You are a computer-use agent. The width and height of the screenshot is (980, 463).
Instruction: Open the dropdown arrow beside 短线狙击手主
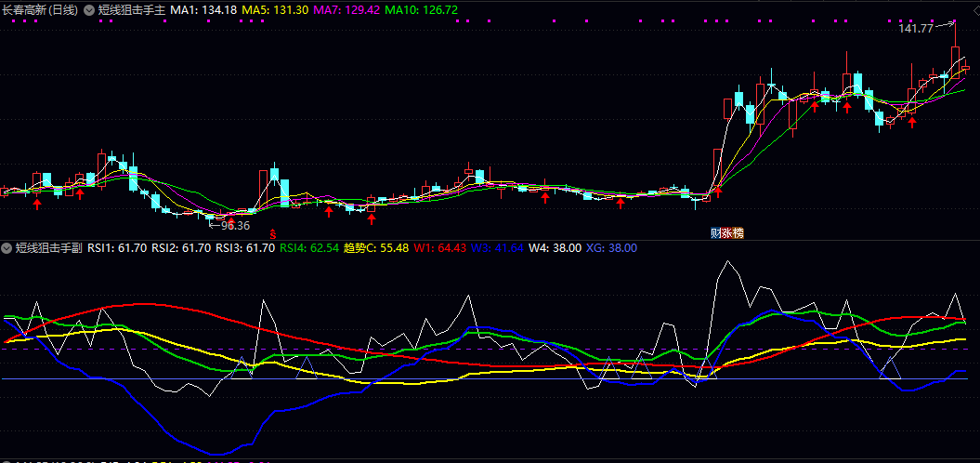(89, 11)
